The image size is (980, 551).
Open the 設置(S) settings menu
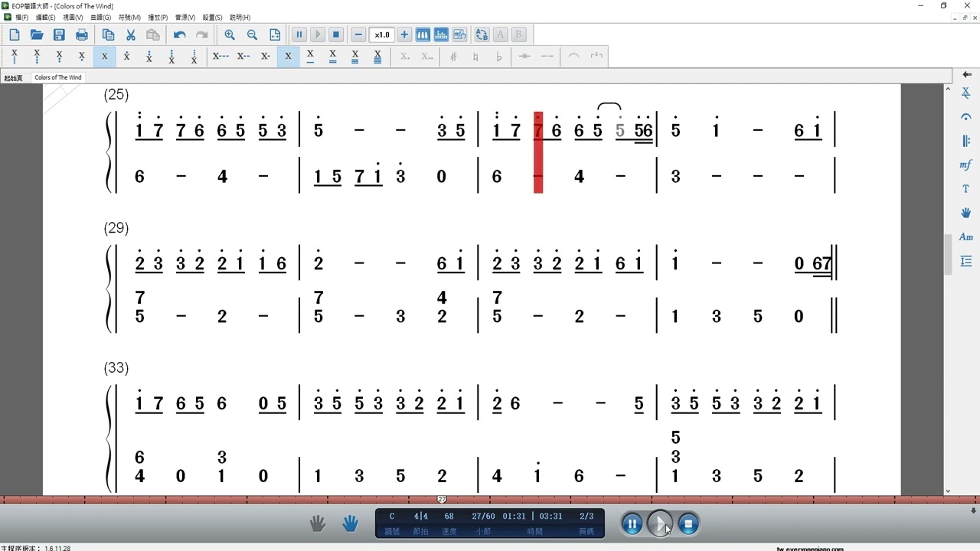213,17
